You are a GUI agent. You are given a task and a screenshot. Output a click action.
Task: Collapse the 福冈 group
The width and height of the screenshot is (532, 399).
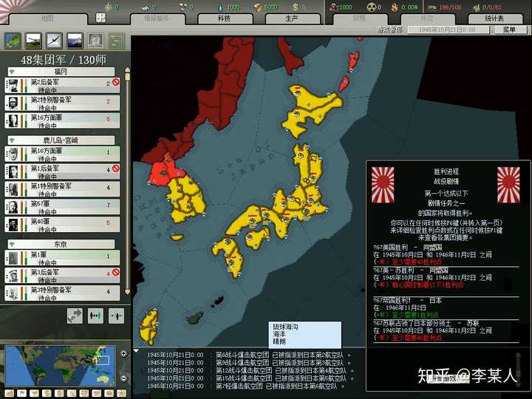[x=13, y=72]
